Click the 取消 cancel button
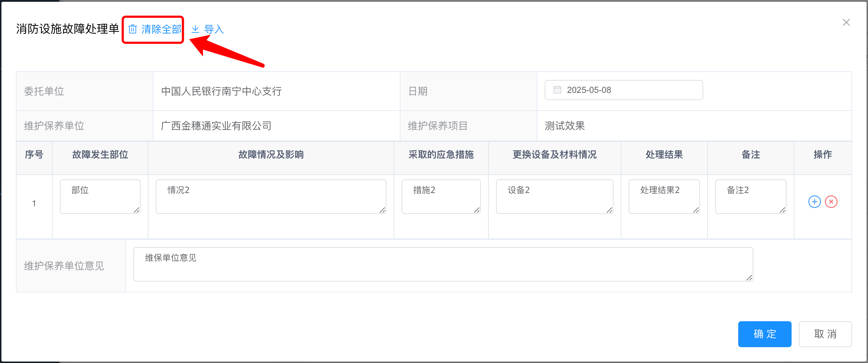868x363 pixels. (x=825, y=334)
